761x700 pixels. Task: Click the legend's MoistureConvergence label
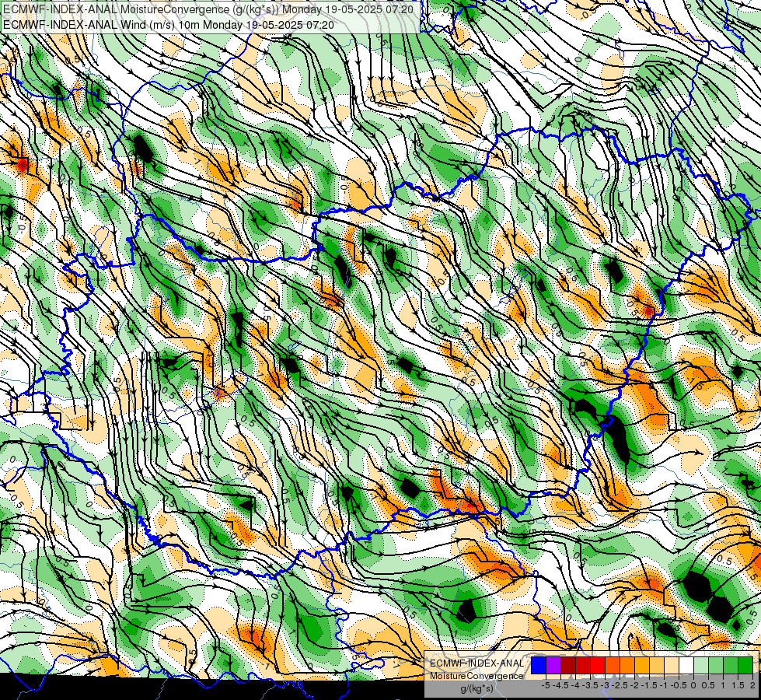click(x=476, y=676)
